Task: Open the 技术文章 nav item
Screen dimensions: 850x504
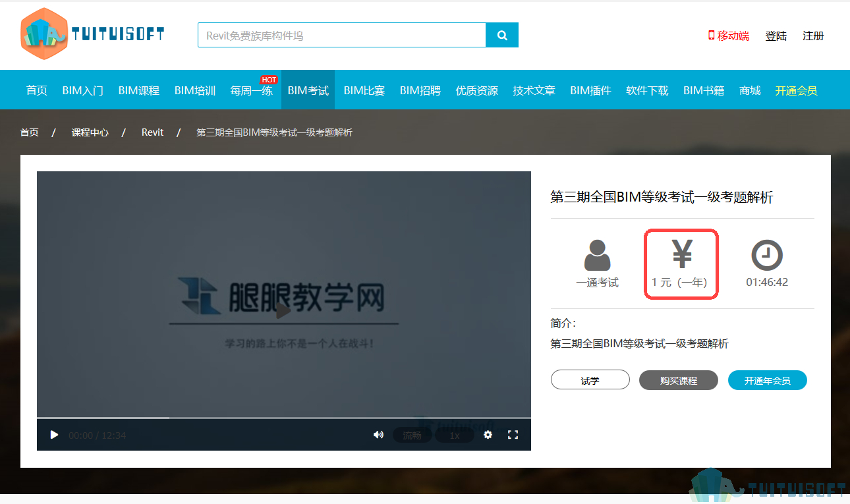Action: (534, 90)
